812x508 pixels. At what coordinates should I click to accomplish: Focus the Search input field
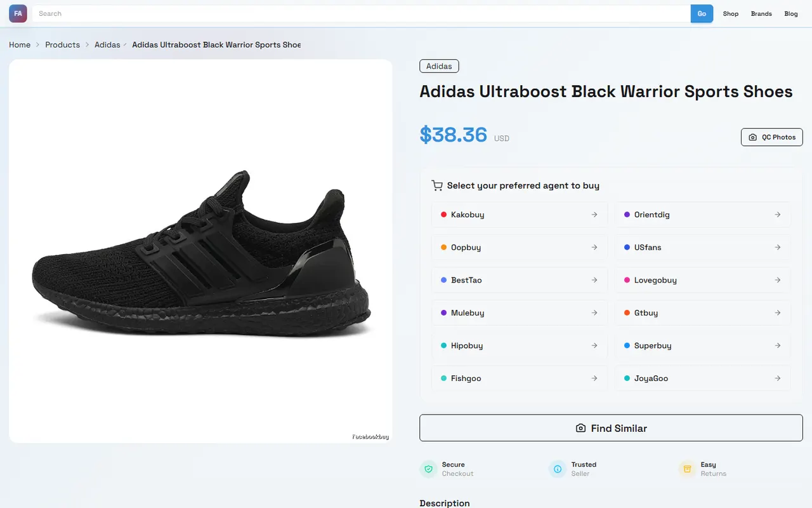click(x=362, y=13)
